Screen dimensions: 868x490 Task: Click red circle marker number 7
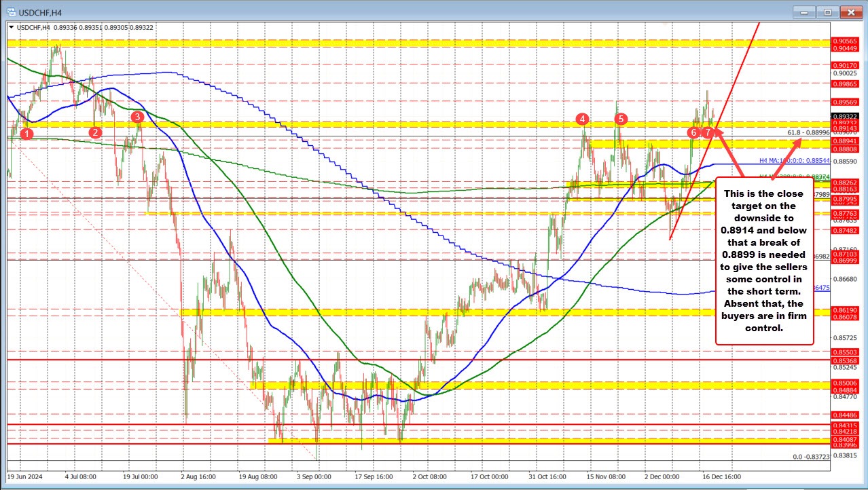point(708,132)
